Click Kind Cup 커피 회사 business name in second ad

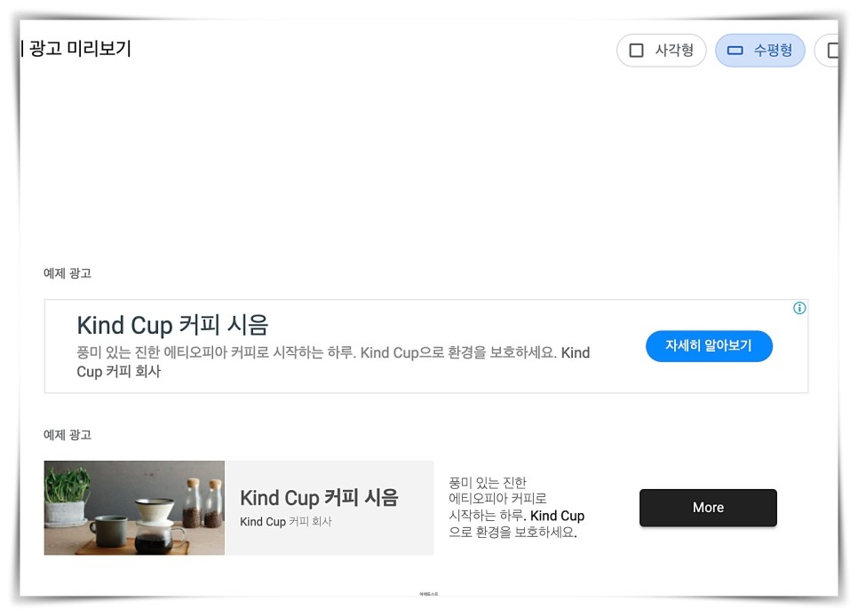[x=286, y=521]
